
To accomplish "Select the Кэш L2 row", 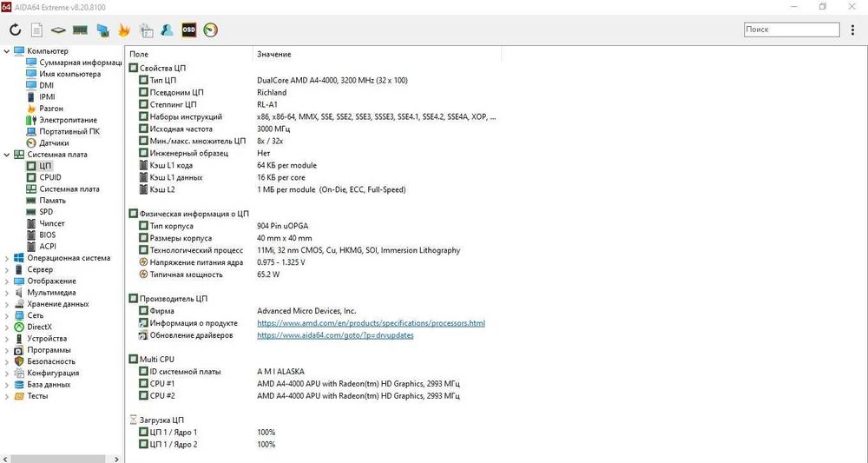I will pos(313,189).
